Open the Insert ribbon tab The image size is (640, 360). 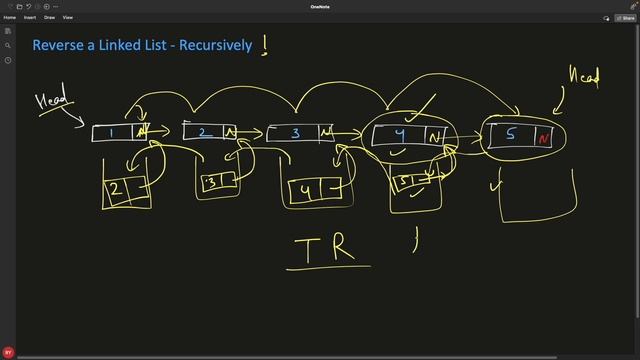(30, 18)
